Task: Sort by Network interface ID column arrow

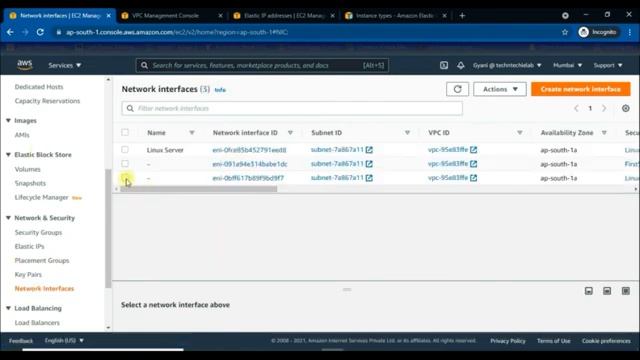Action: point(290,133)
